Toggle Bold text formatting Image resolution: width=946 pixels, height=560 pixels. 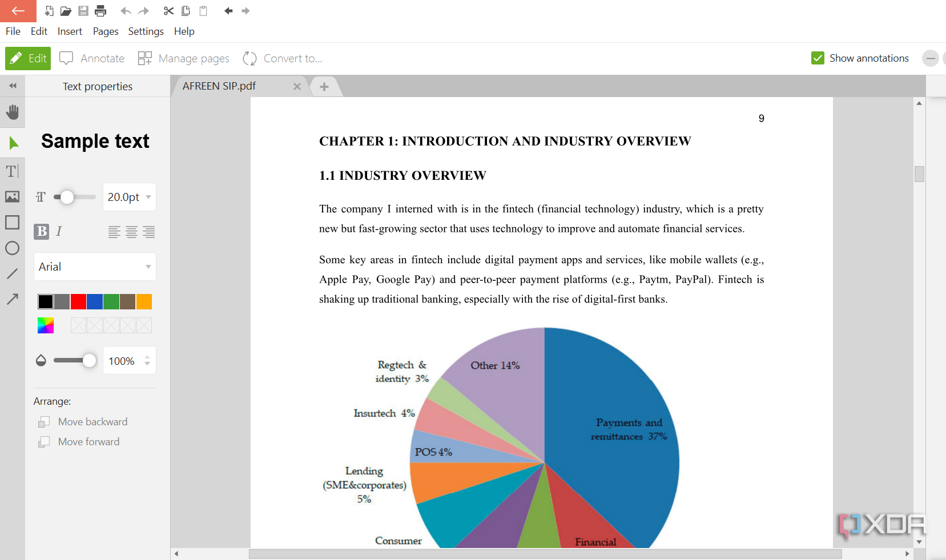[42, 231]
